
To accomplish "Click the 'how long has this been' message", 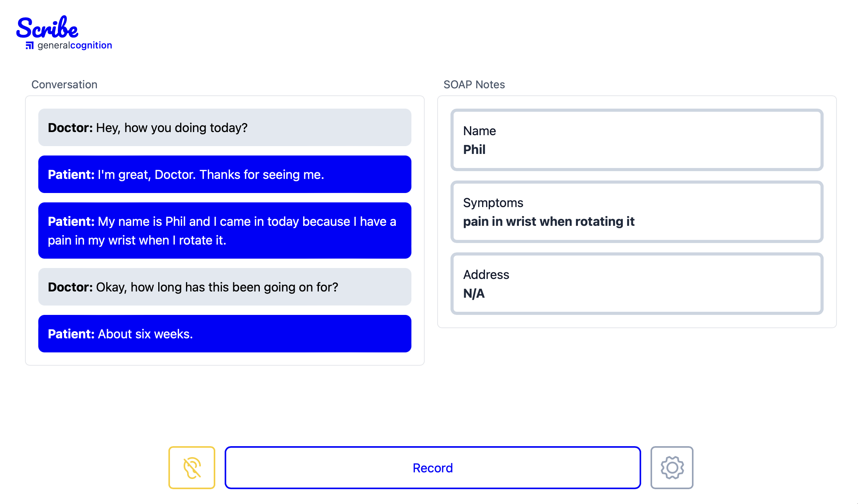I will tap(225, 287).
